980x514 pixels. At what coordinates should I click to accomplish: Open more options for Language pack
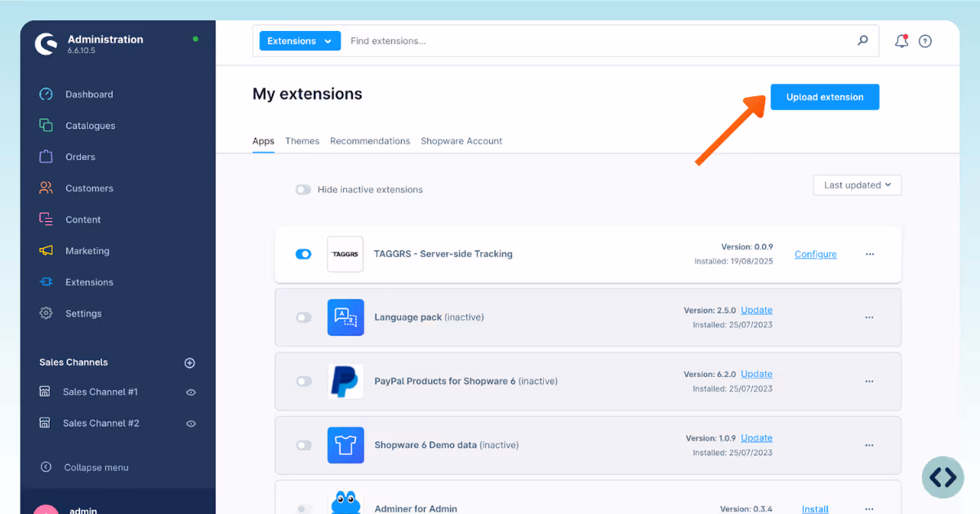(x=869, y=317)
